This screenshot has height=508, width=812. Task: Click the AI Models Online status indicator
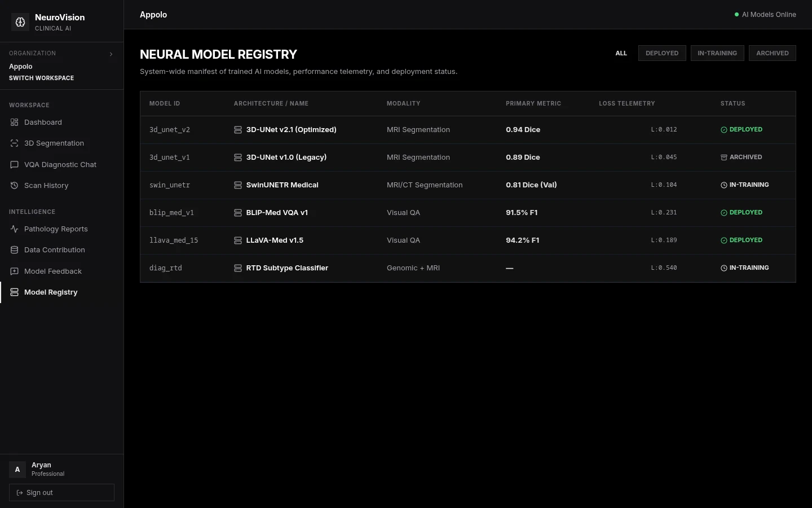tap(765, 15)
